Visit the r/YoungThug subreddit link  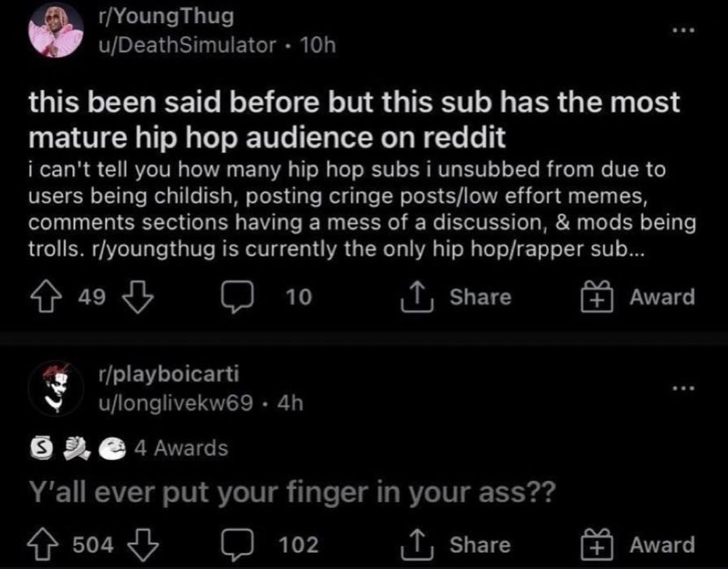[162, 17]
